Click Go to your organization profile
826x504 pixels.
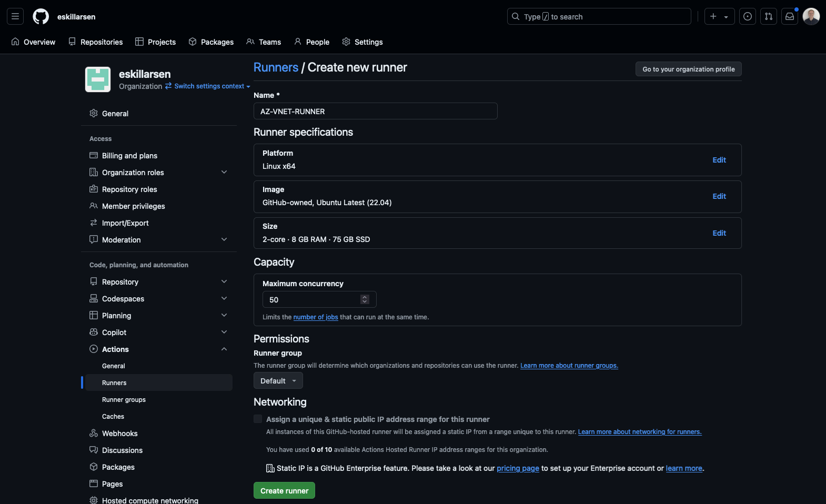click(689, 69)
